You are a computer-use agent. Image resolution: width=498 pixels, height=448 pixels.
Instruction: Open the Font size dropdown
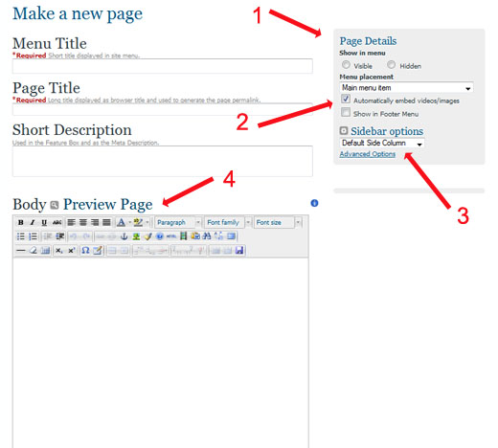[278, 222]
